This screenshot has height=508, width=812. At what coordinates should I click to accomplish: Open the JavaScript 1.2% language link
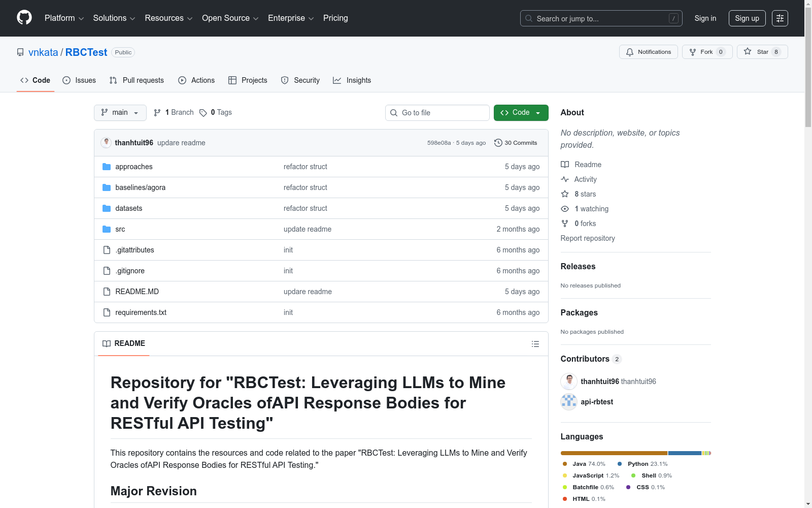coord(591,475)
